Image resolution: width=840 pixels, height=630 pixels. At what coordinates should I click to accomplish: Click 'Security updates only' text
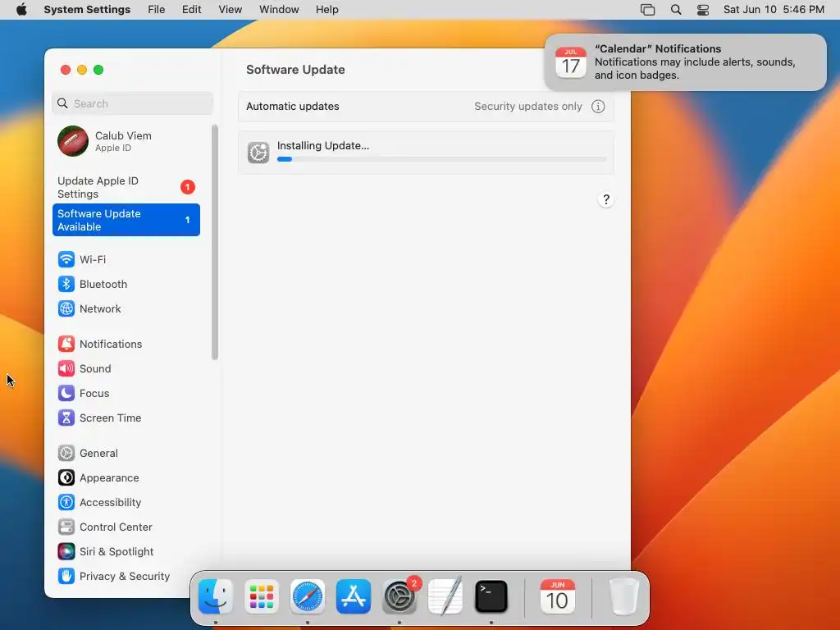coord(527,106)
